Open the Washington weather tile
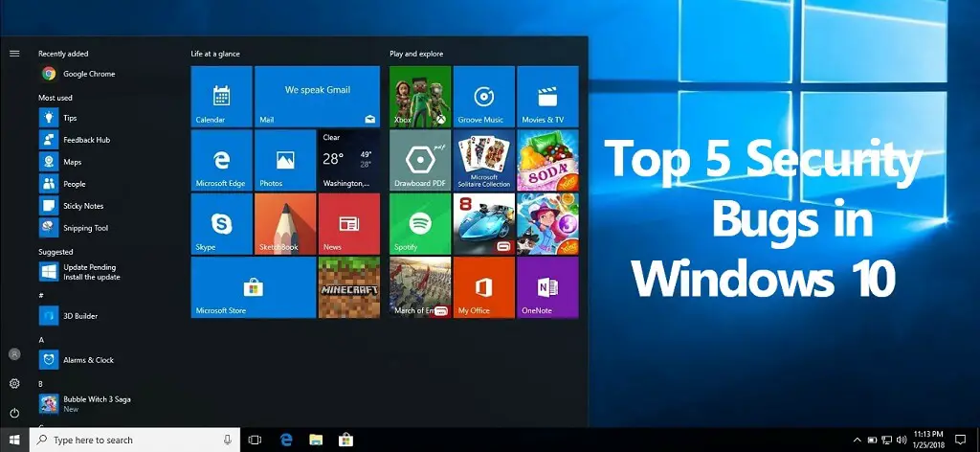Image resolution: width=980 pixels, height=452 pixels. coord(348,160)
